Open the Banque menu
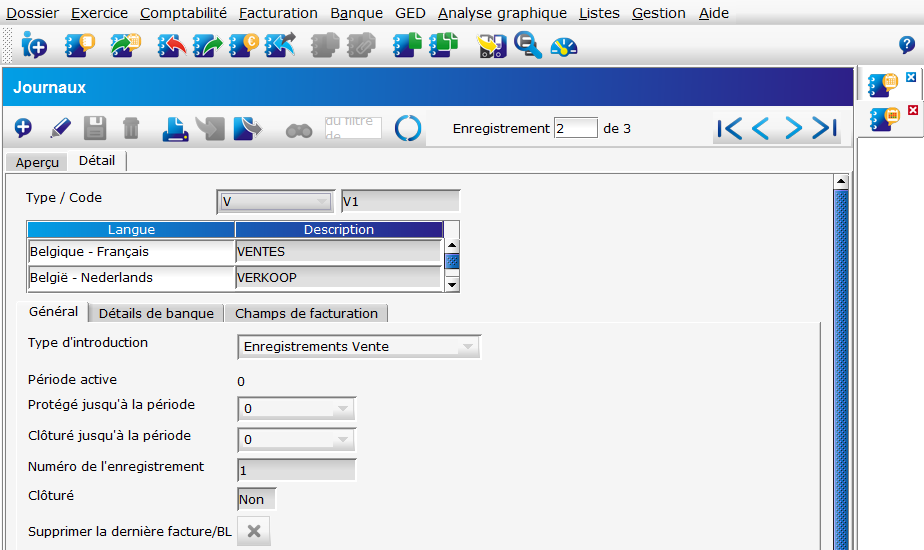This screenshot has width=924, height=550. click(x=357, y=13)
